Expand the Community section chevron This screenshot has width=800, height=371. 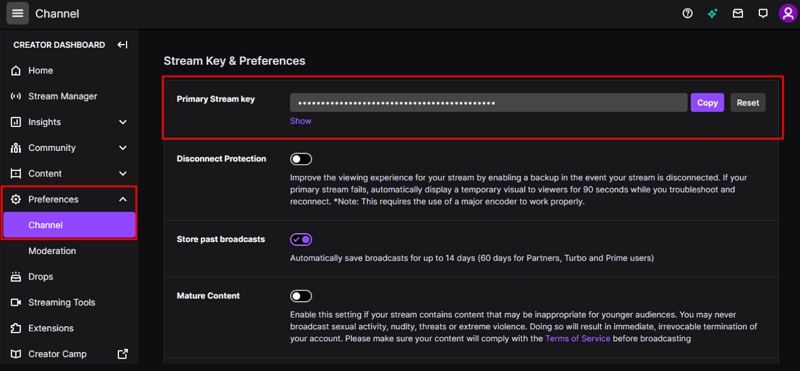coord(122,148)
